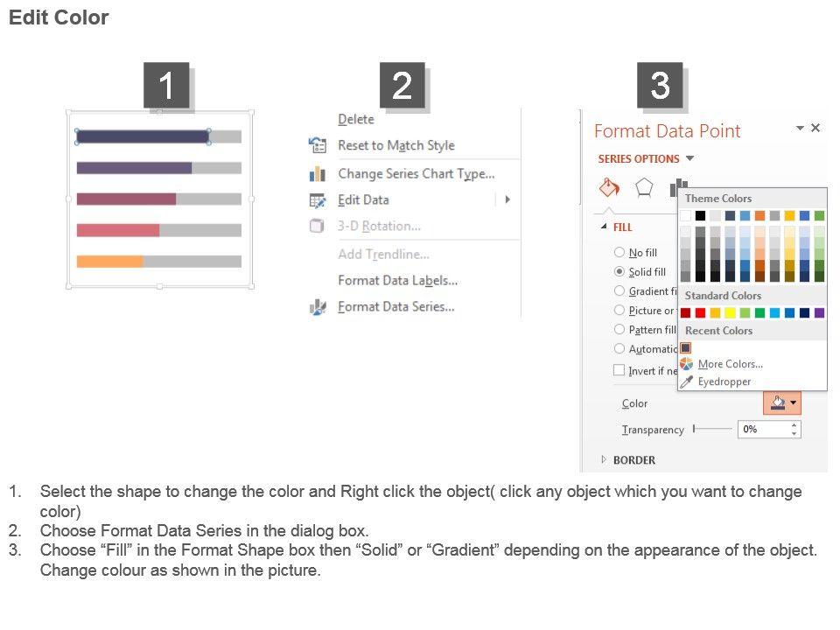Click the Change Series Chart Type icon

click(x=318, y=174)
